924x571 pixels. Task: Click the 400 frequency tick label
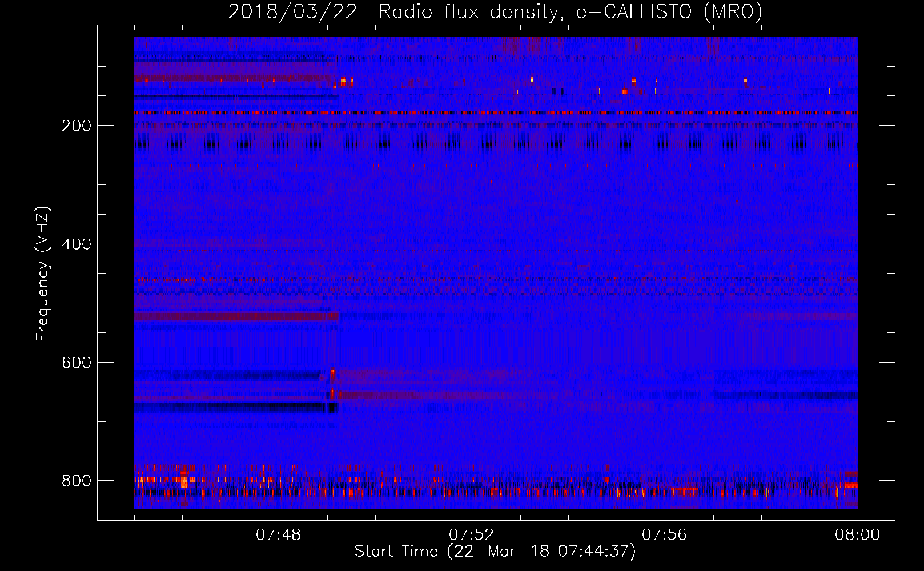tap(77, 244)
